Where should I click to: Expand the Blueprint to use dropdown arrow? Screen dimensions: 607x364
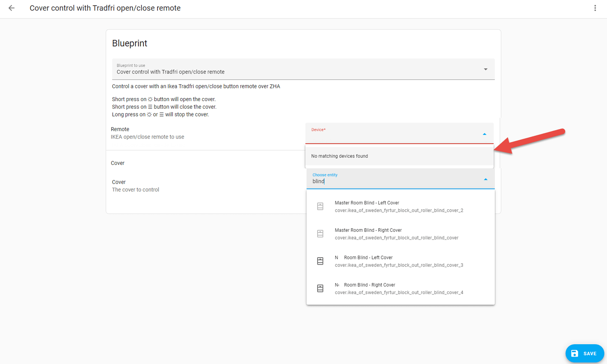tap(486, 69)
